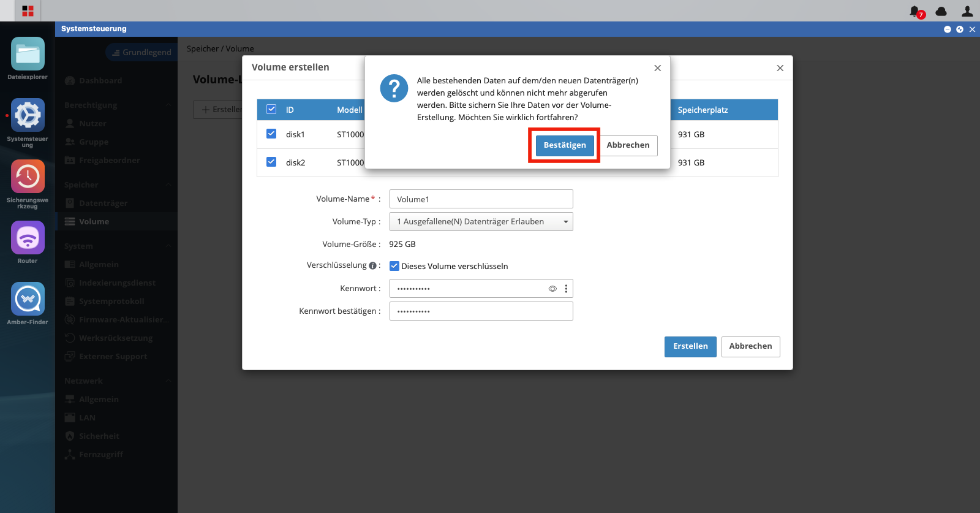
Task: Open Werksrücksetzung in the sidebar
Action: 116,338
